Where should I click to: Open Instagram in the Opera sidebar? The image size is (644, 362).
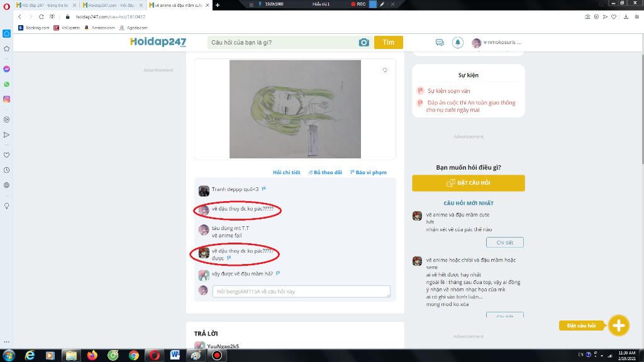pyautogui.click(x=6, y=99)
